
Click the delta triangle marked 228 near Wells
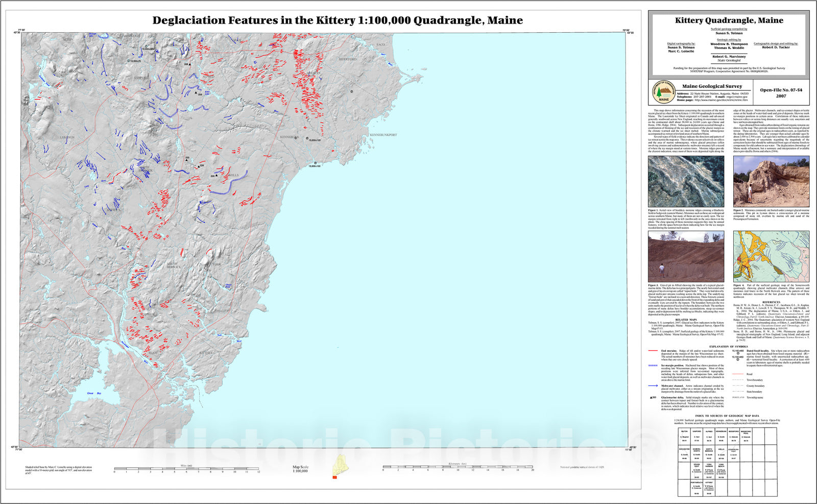[x=217, y=176]
